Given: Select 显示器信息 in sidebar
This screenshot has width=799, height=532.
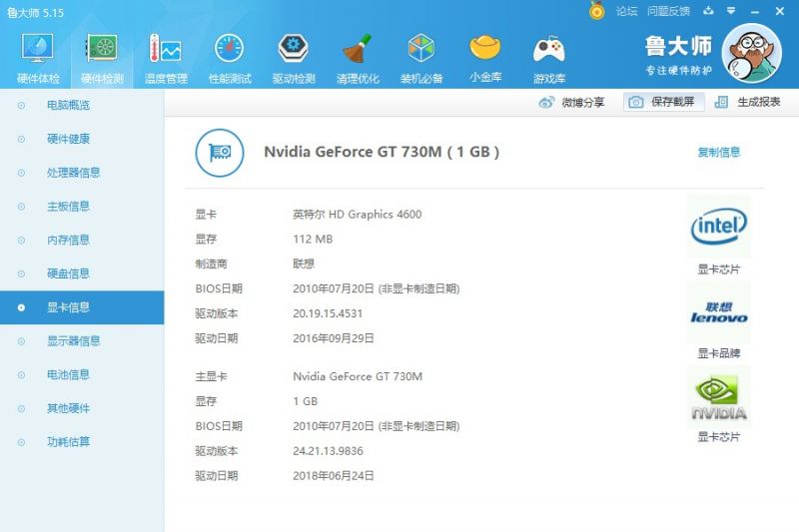Looking at the screenshot, I should (82, 341).
